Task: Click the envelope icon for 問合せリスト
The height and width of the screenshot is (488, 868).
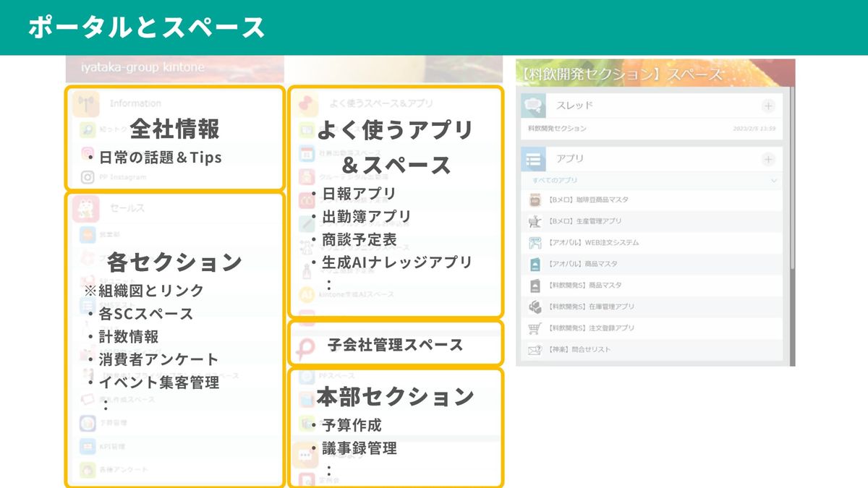Action: [x=535, y=350]
